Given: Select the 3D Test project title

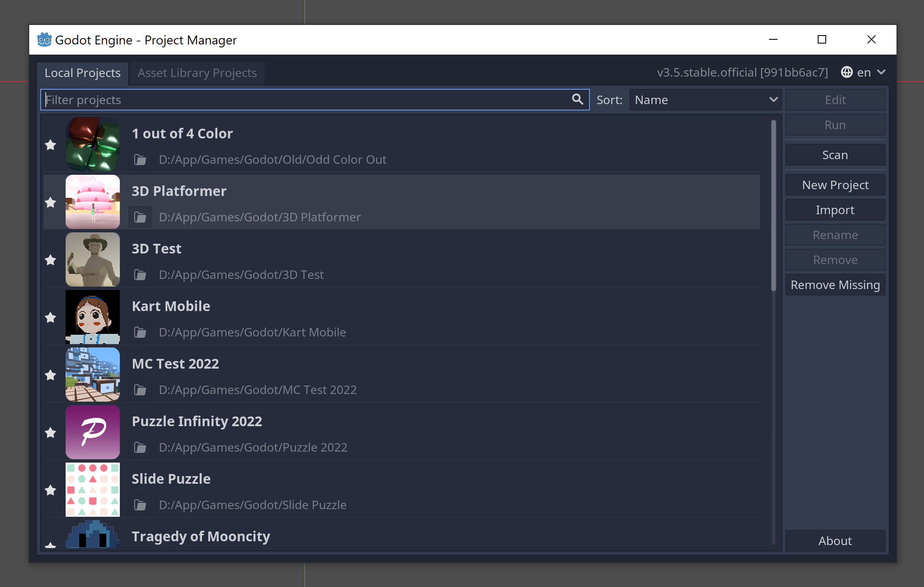Looking at the screenshot, I should (x=157, y=248).
